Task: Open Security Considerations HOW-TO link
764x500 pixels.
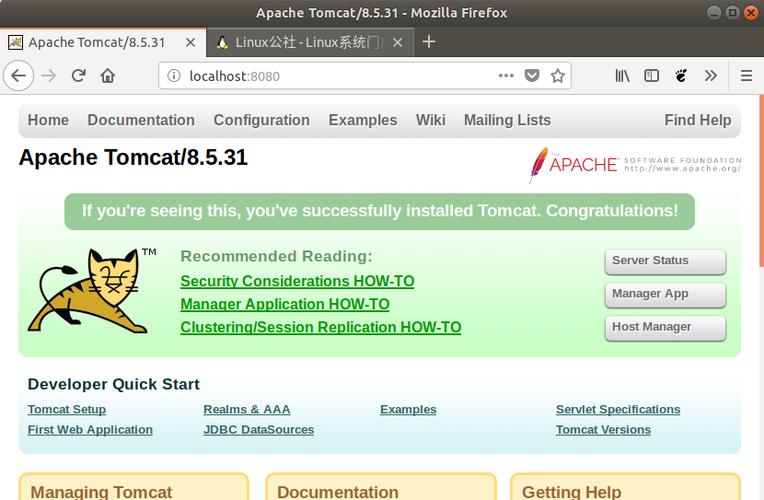Action: 297,281
